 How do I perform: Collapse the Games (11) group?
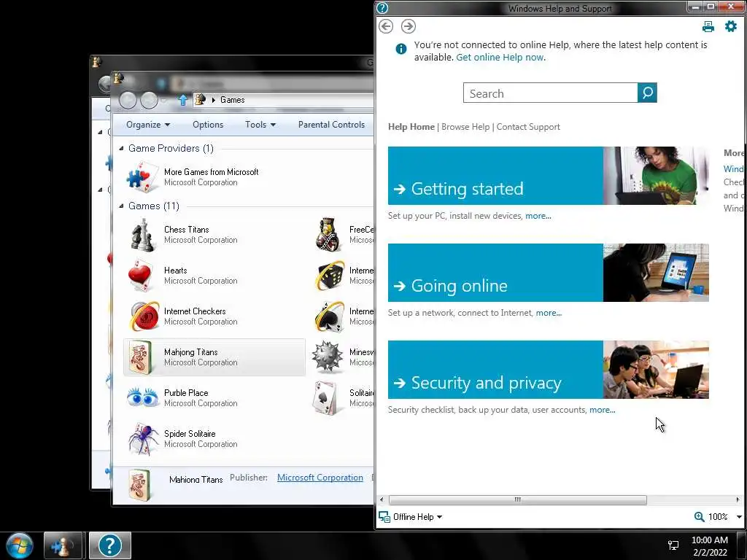click(121, 206)
